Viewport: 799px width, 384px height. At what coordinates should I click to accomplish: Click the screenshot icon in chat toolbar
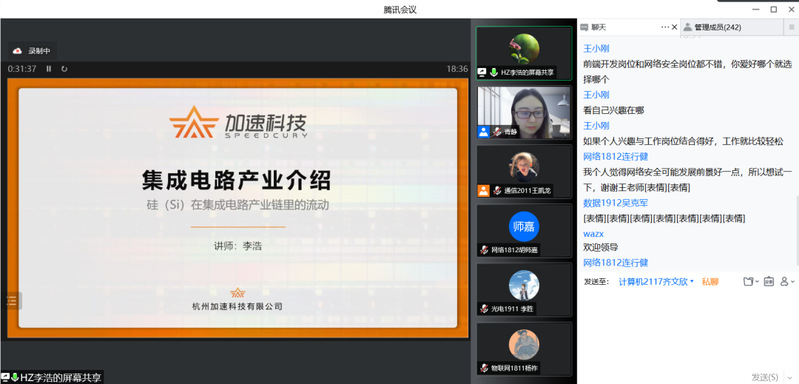click(768, 281)
